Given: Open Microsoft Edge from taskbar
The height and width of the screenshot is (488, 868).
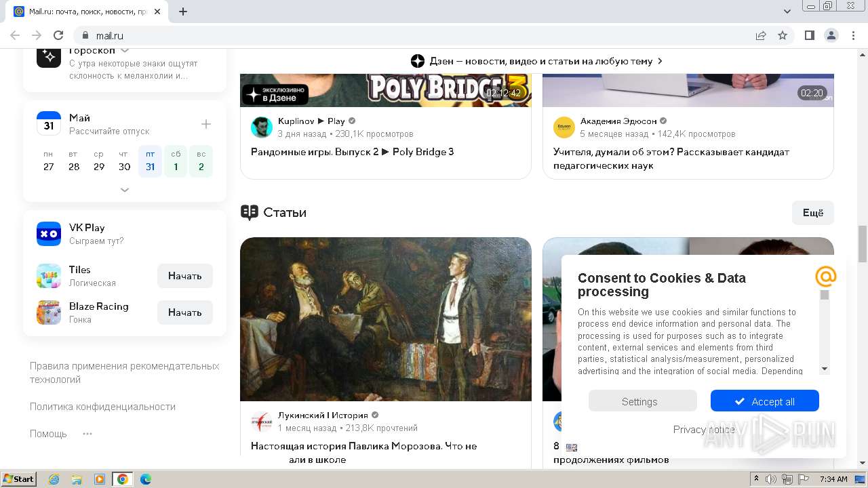Looking at the screenshot, I should (x=145, y=479).
